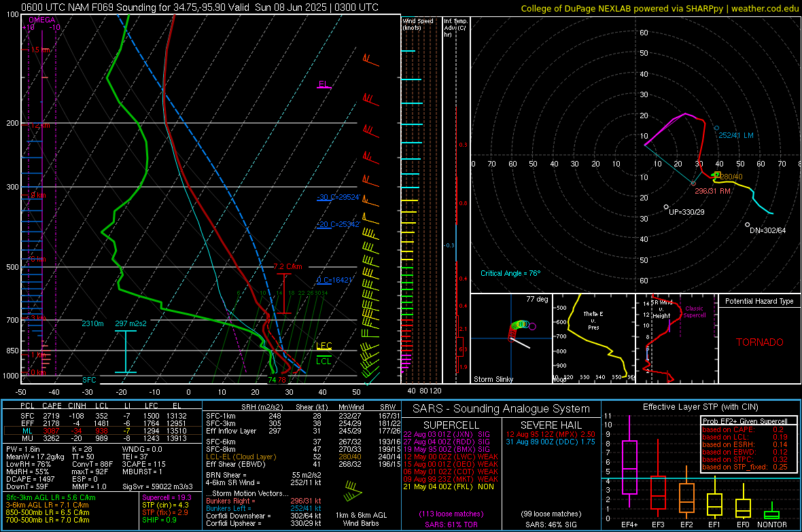
Task: Click the 'STP (fix) = 2.9' value
Action: click(x=165, y=512)
